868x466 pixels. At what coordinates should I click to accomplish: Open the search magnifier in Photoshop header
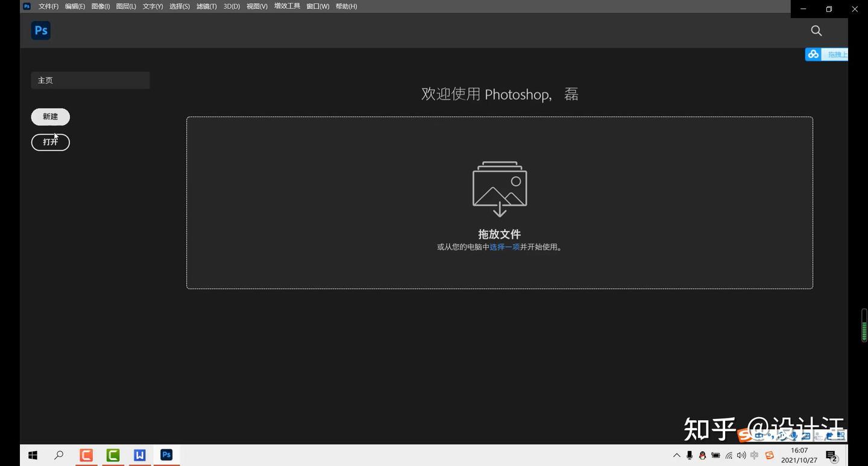(x=816, y=31)
